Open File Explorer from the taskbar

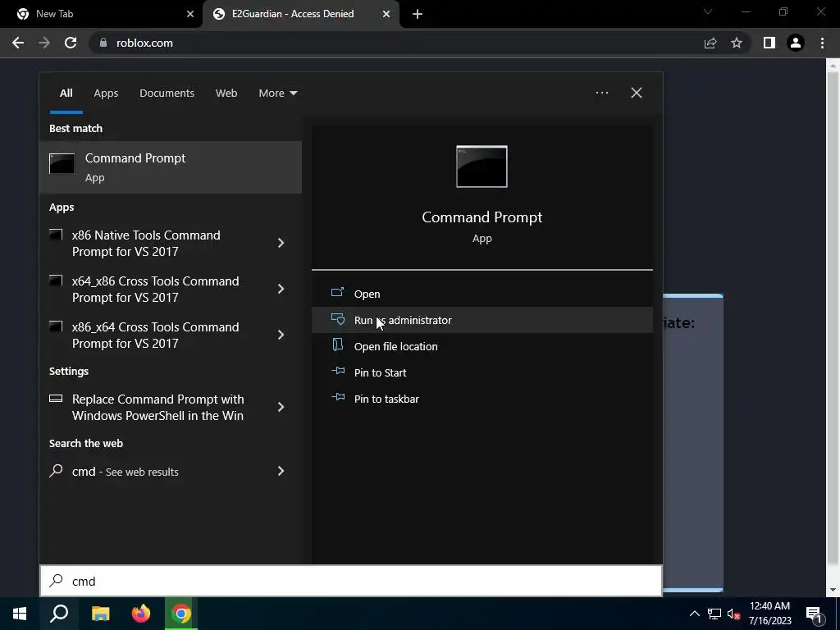click(100, 614)
